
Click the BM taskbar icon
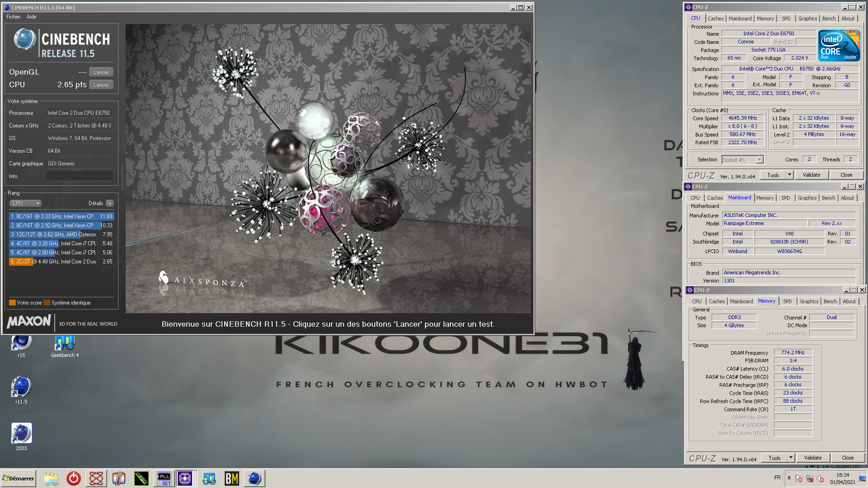tap(232, 479)
